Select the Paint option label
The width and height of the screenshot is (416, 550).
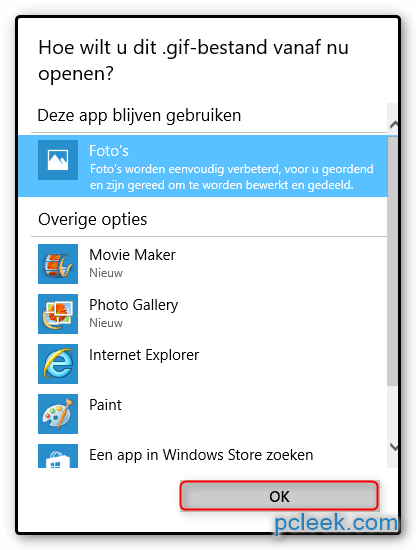point(105,405)
